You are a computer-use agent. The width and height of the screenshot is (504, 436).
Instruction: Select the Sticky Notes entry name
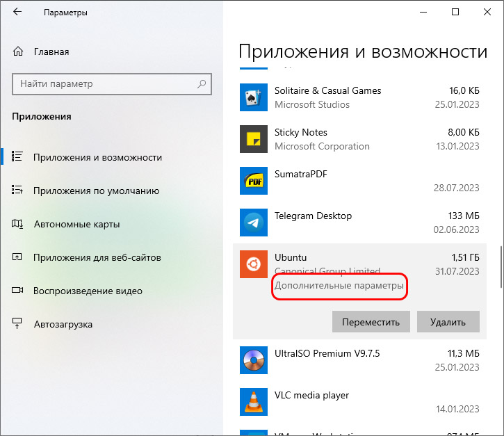301,133
